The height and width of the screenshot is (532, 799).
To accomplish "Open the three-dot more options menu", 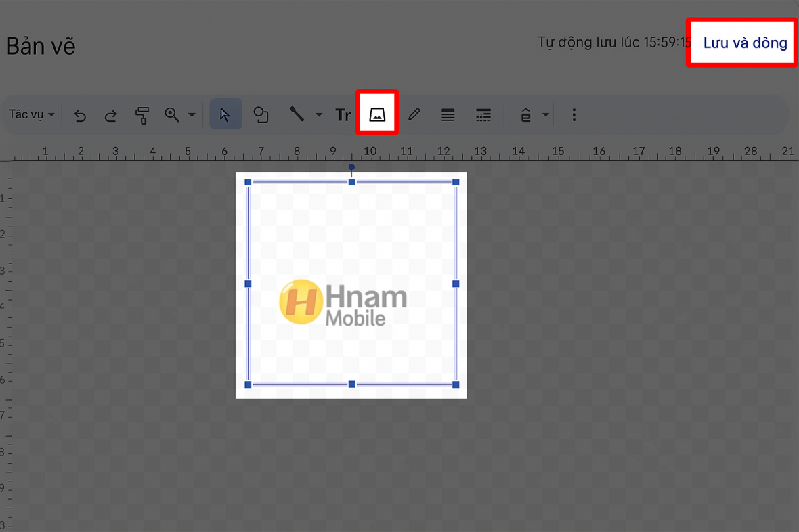I will (574, 115).
